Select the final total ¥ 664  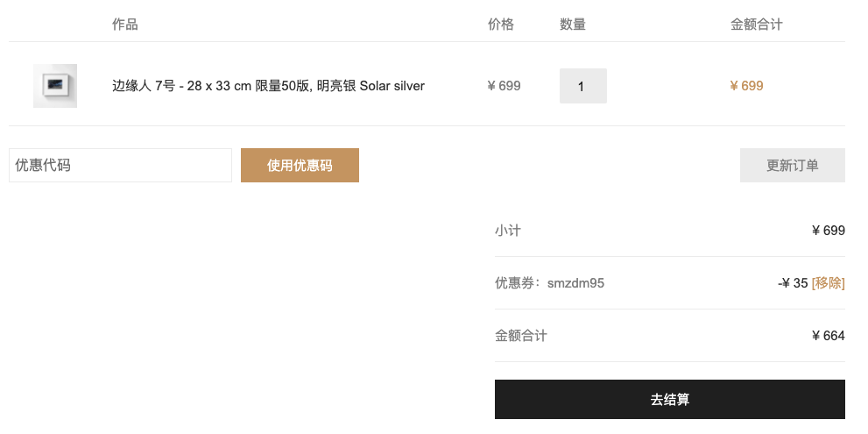(829, 336)
